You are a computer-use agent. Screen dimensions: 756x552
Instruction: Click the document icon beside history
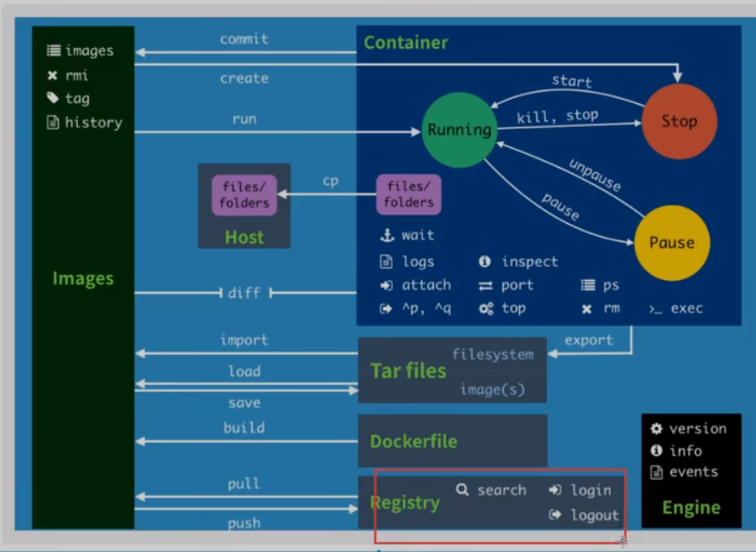(53, 122)
